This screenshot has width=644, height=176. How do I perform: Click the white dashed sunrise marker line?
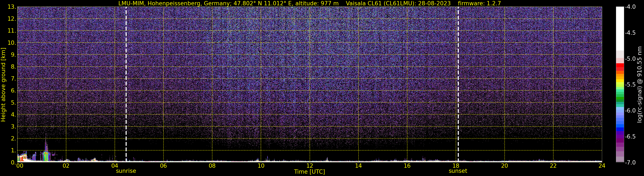[x=126, y=84]
